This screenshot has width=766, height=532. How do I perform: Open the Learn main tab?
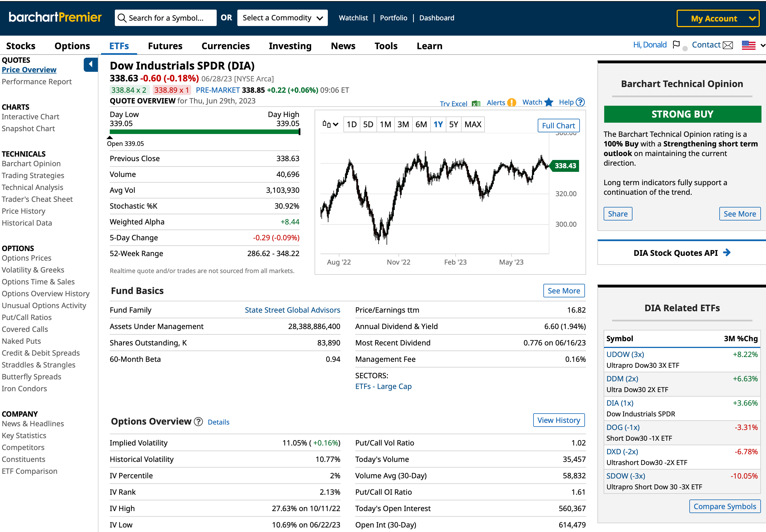[429, 46]
